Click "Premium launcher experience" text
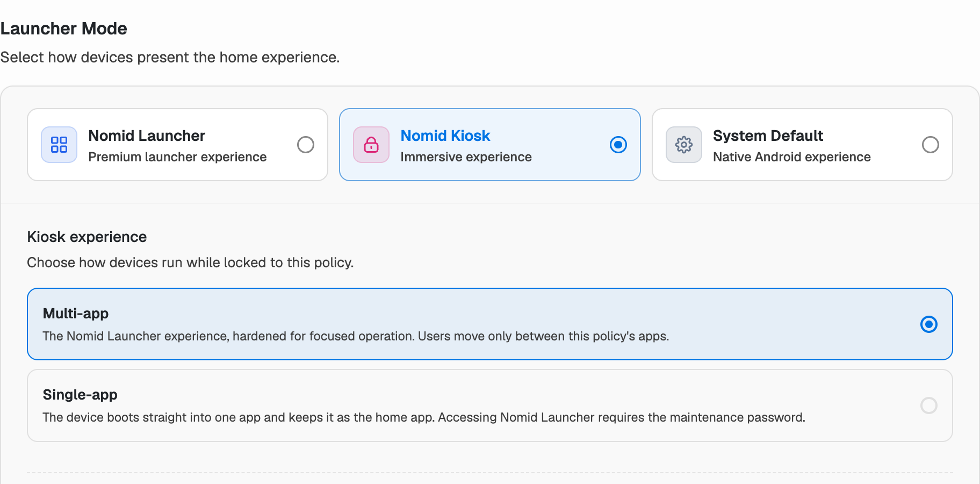The image size is (980, 484). (x=177, y=157)
